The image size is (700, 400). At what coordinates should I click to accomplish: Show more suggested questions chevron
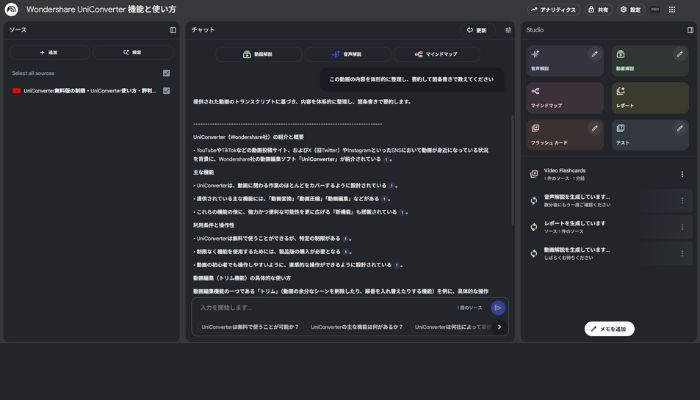(500, 327)
